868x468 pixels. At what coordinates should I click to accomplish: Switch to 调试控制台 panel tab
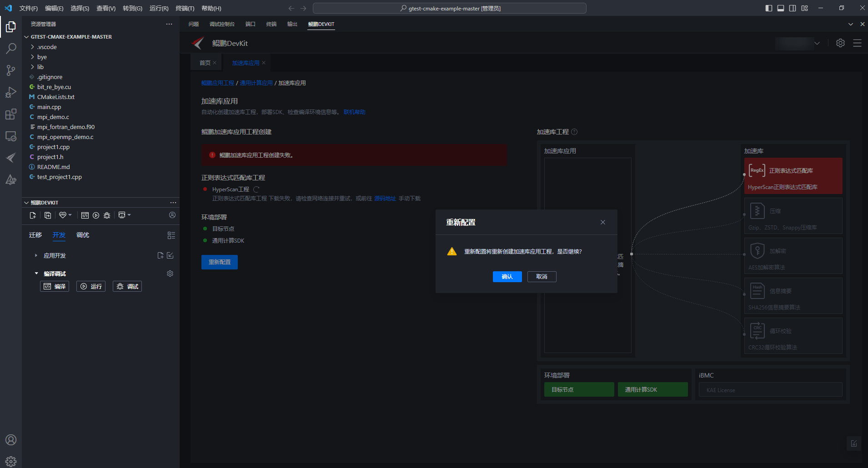pos(222,24)
